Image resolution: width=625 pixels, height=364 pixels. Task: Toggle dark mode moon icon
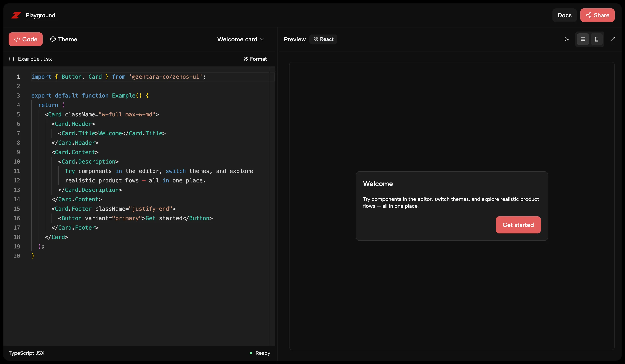pyautogui.click(x=566, y=39)
